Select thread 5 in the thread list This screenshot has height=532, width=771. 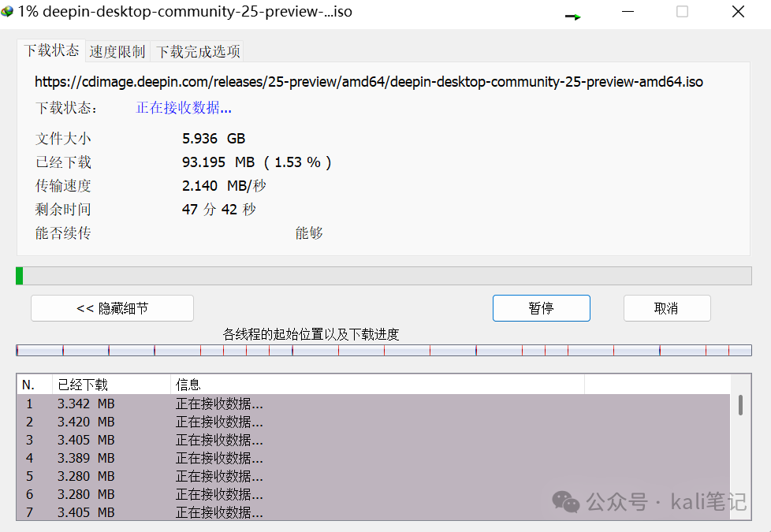pos(158,476)
